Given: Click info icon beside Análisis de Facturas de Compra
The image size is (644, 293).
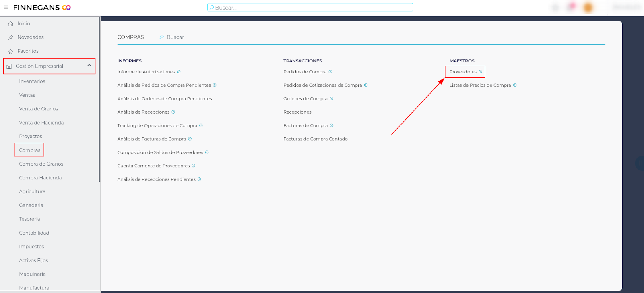Looking at the screenshot, I should tap(190, 139).
